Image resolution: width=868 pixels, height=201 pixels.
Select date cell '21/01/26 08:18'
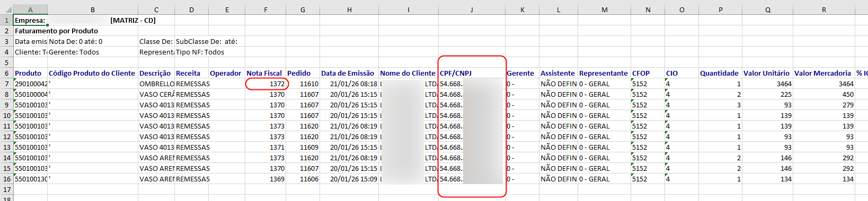pyautogui.click(x=349, y=84)
